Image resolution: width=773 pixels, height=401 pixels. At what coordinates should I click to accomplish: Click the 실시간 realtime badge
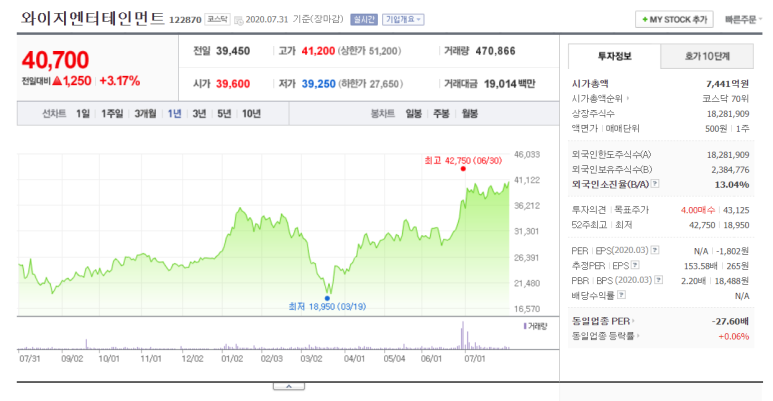click(364, 19)
